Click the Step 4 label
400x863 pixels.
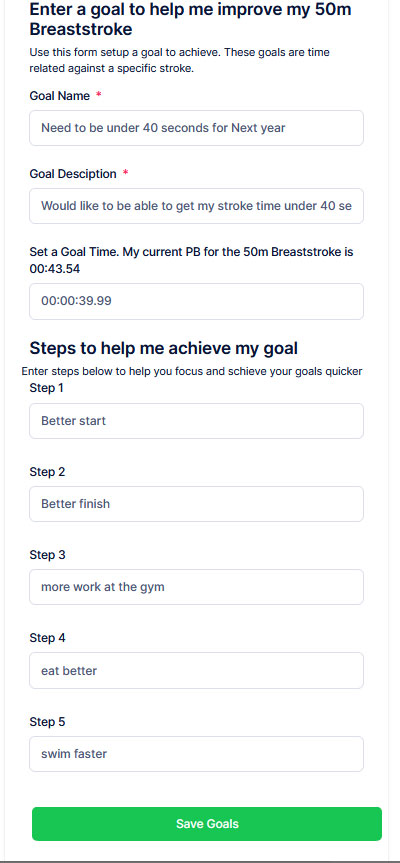47,638
